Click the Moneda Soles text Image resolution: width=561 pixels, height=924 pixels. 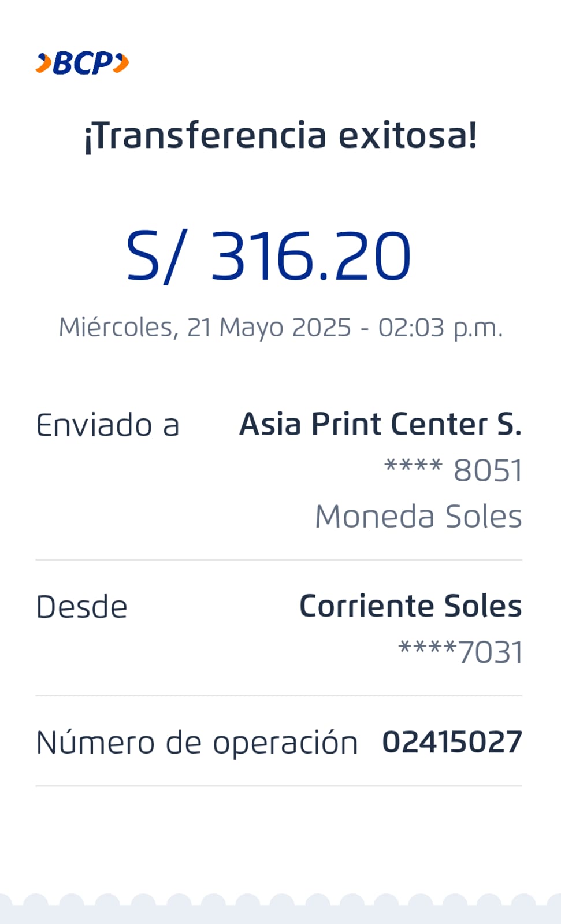coord(418,516)
